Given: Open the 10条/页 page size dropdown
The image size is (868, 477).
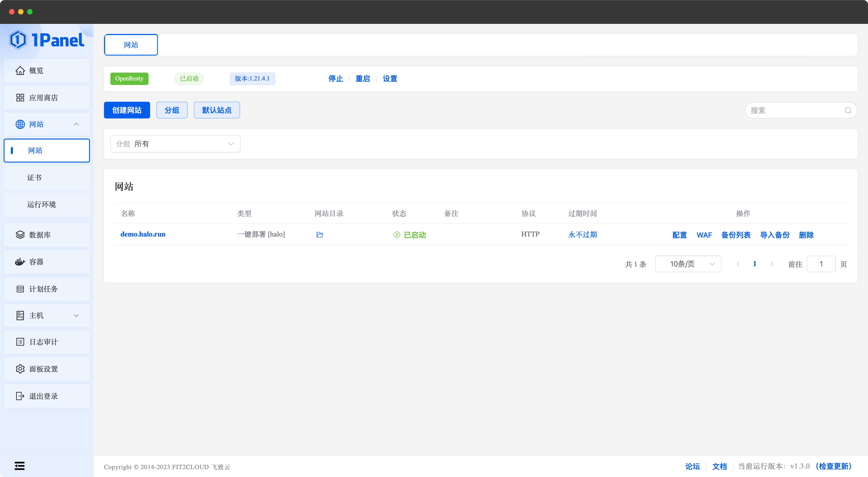Looking at the screenshot, I should pos(688,264).
